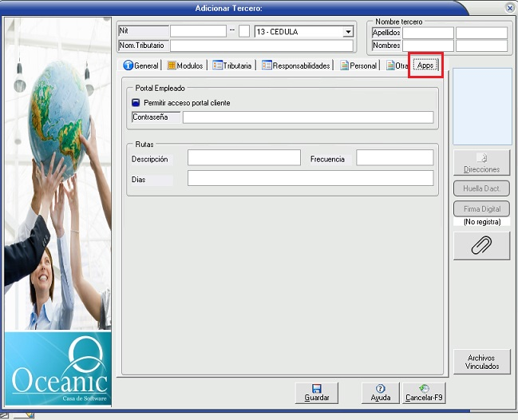The image size is (518, 420).
Task: Open Direcciones button
Action: coord(481,163)
